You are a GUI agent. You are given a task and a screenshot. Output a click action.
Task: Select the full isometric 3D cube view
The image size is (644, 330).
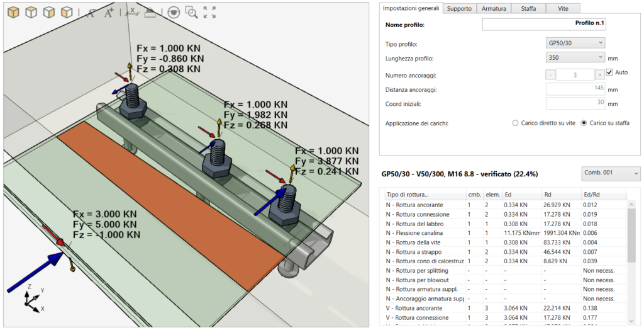pos(14,13)
